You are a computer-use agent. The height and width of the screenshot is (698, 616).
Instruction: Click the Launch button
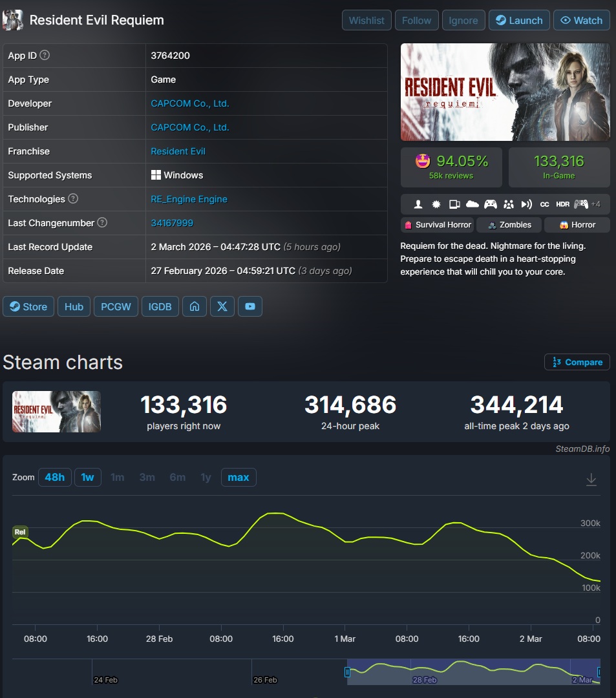click(x=519, y=20)
